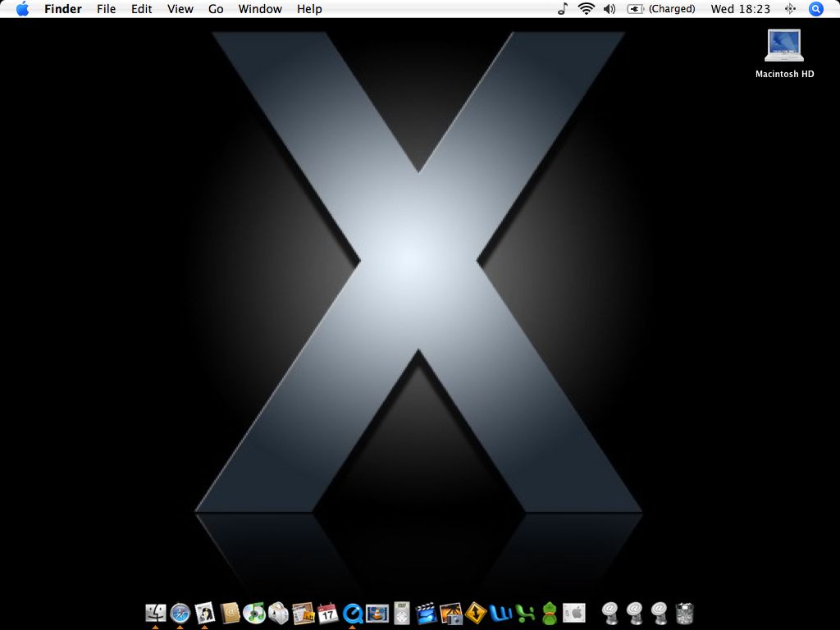Open the yellow road-sign Transmit icon
The width and height of the screenshot is (840, 630).
476,613
